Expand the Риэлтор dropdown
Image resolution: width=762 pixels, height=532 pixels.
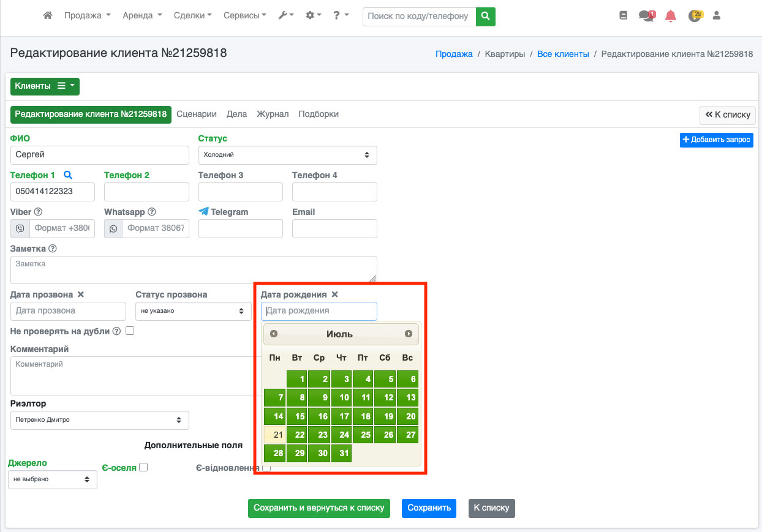(x=99, y=421)
